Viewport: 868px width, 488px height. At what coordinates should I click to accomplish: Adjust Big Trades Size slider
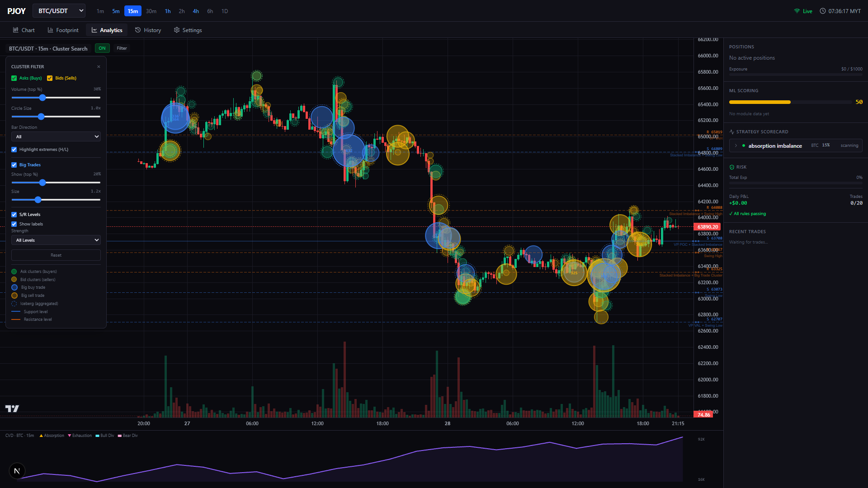click(56, 200)
